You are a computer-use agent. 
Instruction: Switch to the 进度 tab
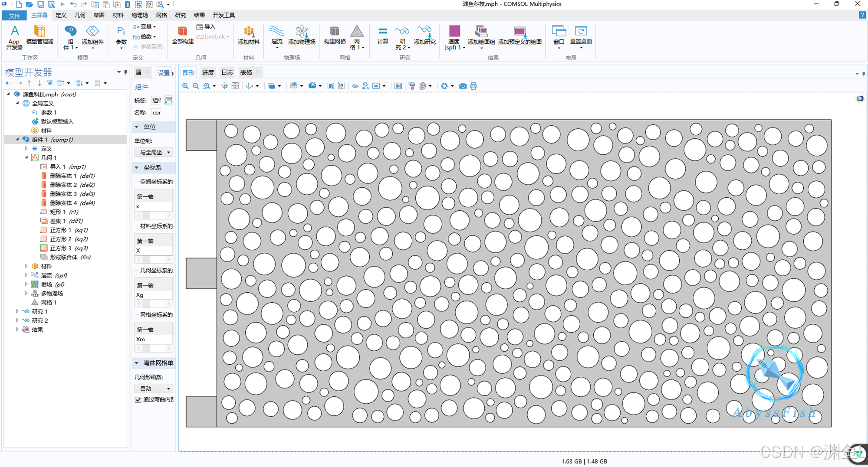(x=208, y=72)
